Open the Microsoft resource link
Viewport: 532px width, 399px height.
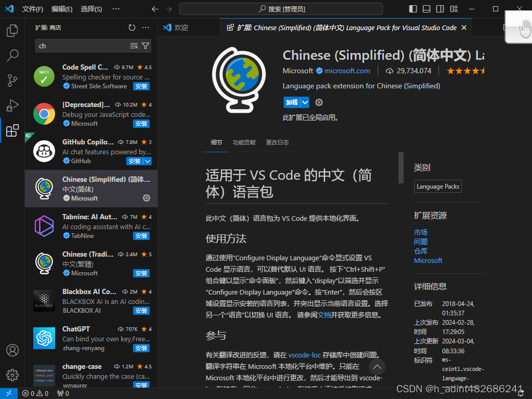[x=428, y=261]
